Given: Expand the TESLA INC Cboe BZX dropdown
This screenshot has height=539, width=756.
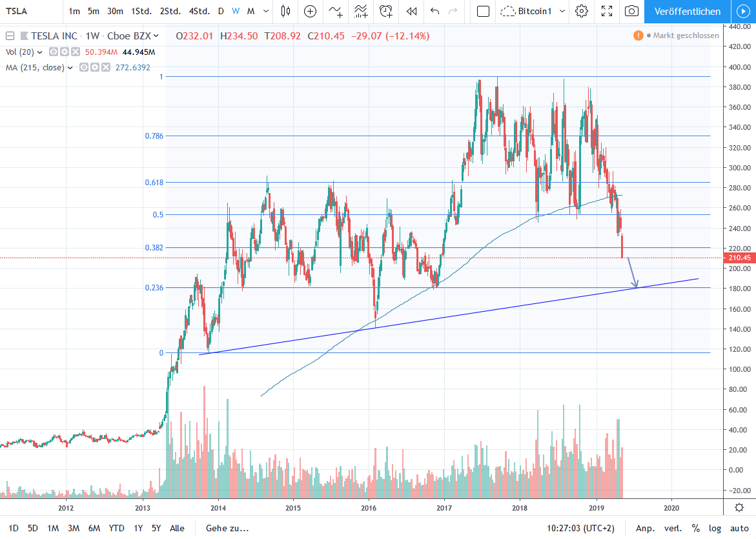Looking at the screenshot, I should coord(155,36).
